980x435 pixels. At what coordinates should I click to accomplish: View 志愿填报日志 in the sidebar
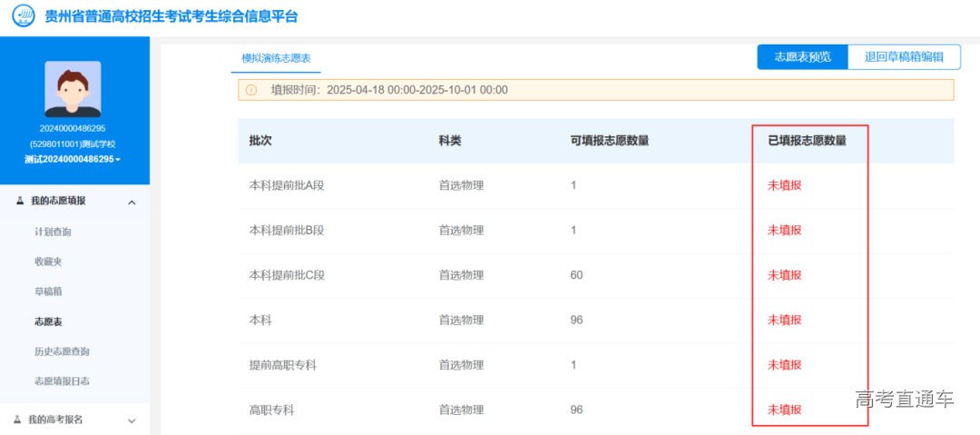[62, 381]
